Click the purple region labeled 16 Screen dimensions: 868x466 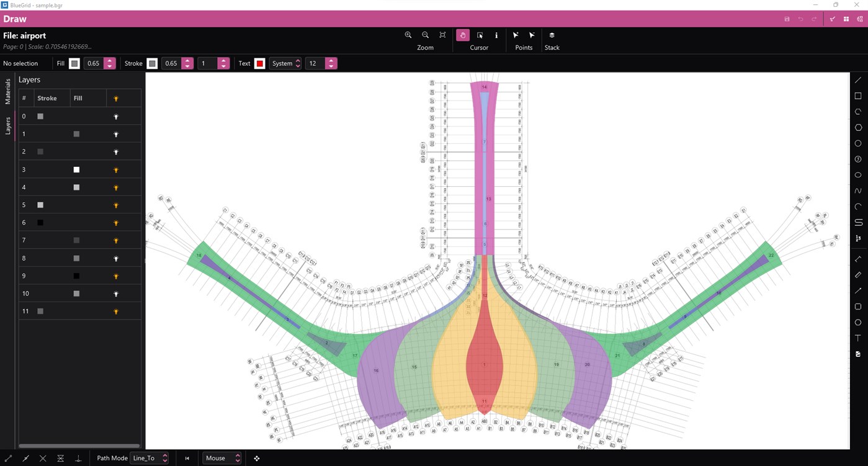coord(376,372)
